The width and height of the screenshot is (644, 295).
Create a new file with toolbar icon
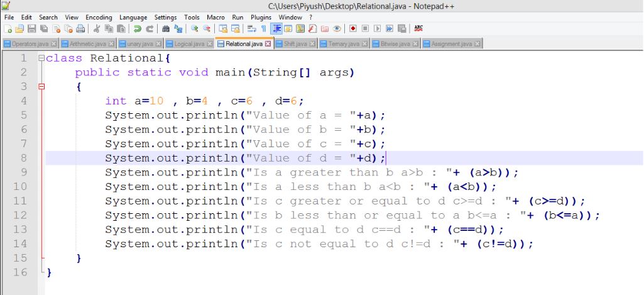tap(8, 29)
